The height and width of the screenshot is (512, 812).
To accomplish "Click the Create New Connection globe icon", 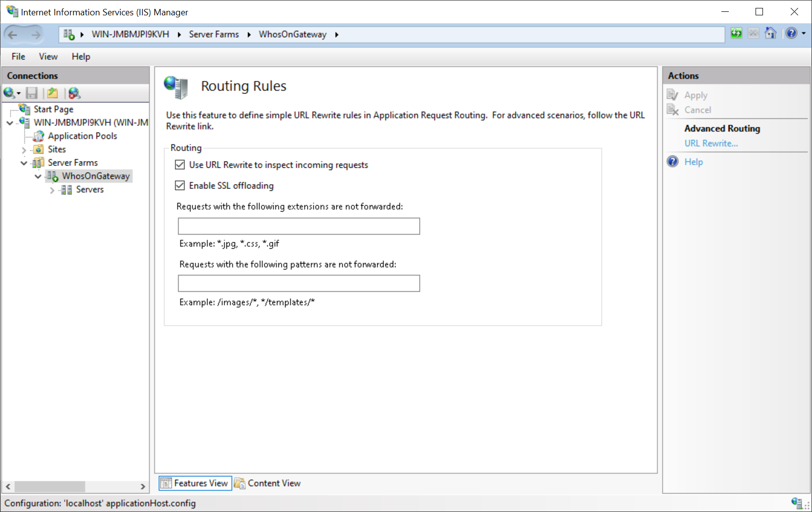I will point(9,93).
